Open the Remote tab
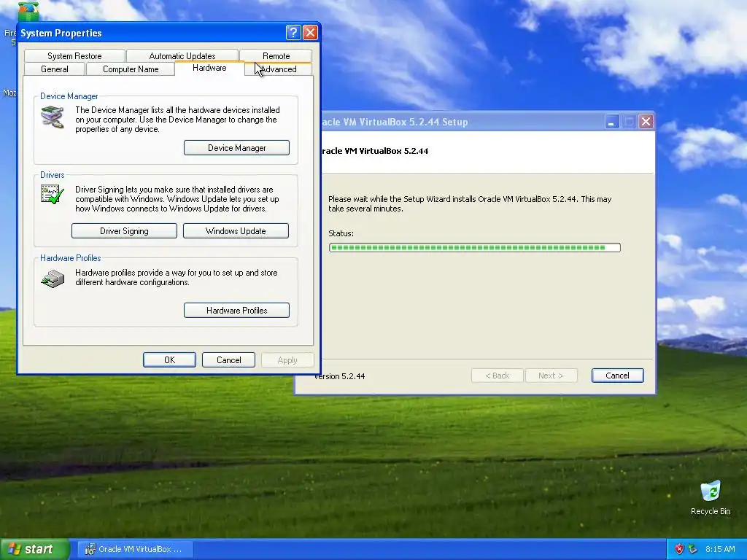 coord(276,55)
